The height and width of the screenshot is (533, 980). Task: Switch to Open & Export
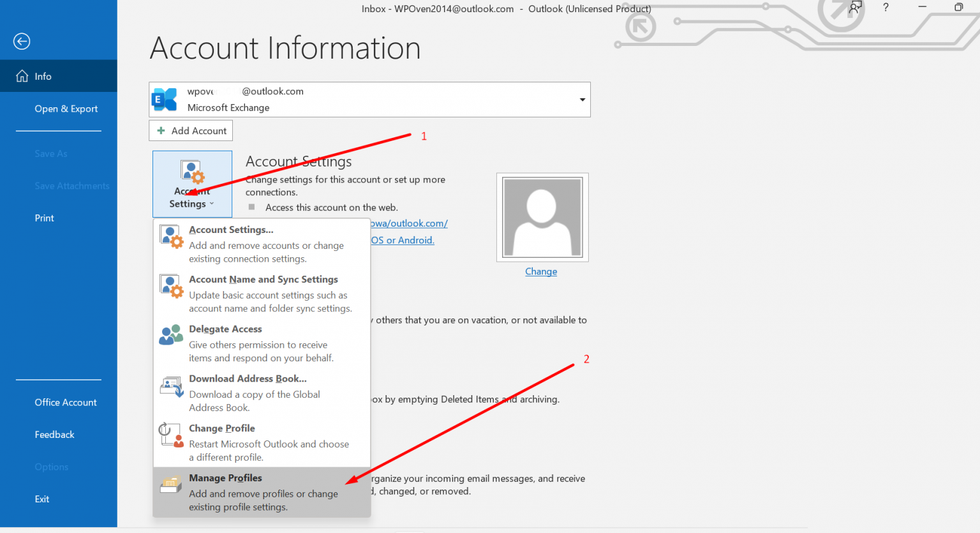[66, 109]
